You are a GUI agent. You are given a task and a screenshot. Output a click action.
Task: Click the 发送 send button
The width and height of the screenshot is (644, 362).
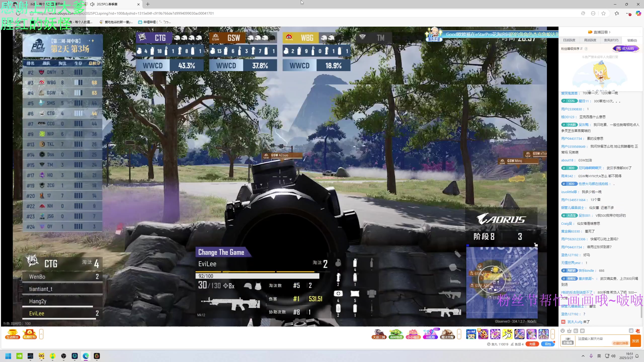point(636,341)
